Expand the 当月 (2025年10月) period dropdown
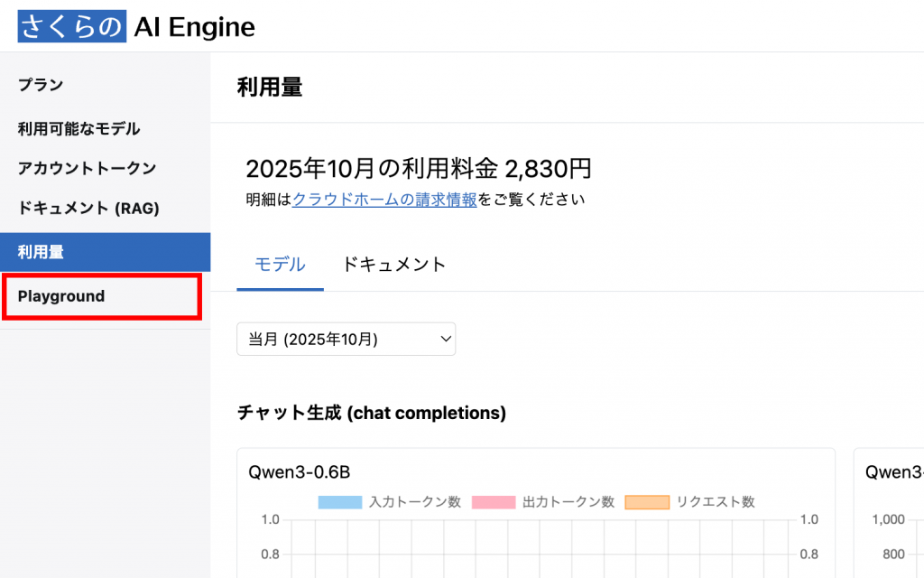924x578 pixels. click(x=346, y=340)
